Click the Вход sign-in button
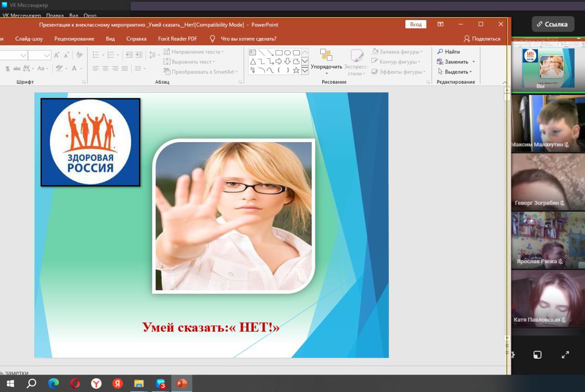 tap(416, 24)
